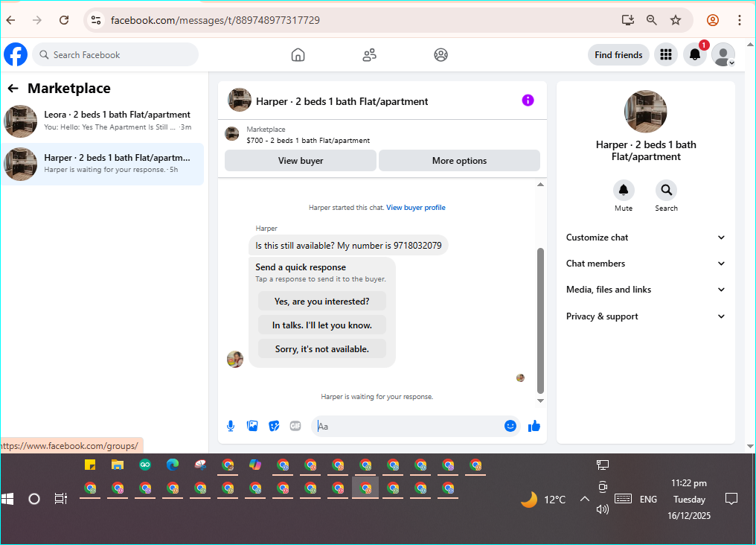The height and width of the screenshot is (545, 756).
Task: Click the Find friends button
Action: click(618, 55)
